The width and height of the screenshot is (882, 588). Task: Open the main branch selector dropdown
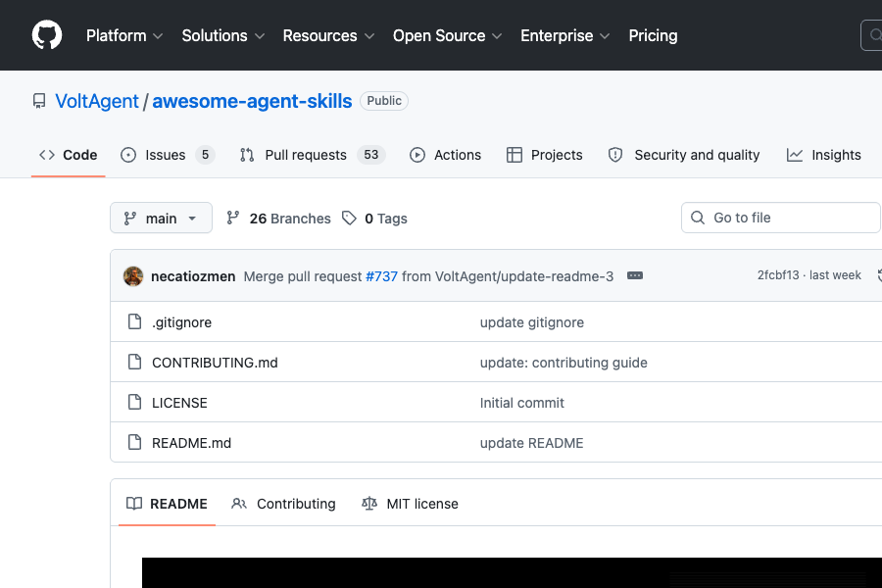point(161,218)
